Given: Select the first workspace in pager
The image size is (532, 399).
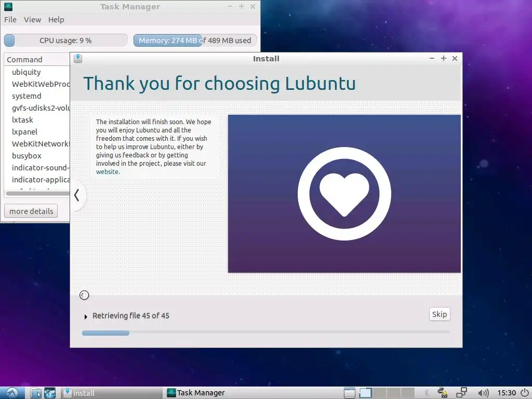Looking at the screenshot, I should [365, 393].
